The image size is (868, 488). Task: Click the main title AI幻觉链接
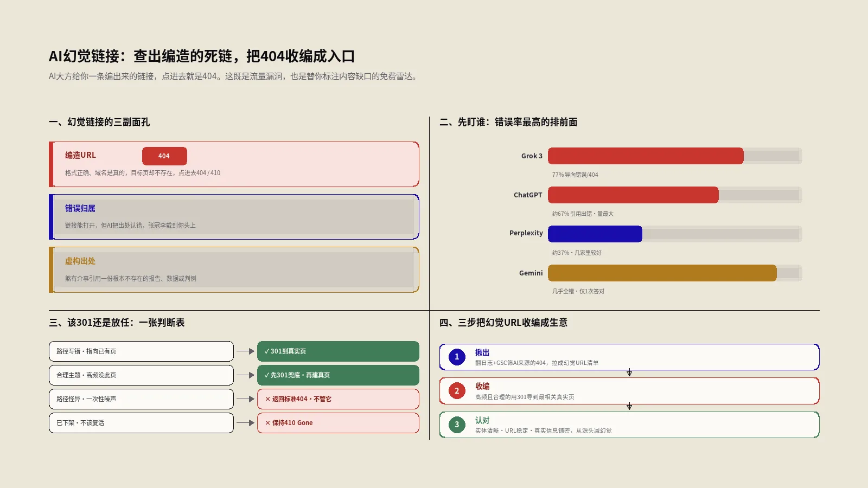202,56
